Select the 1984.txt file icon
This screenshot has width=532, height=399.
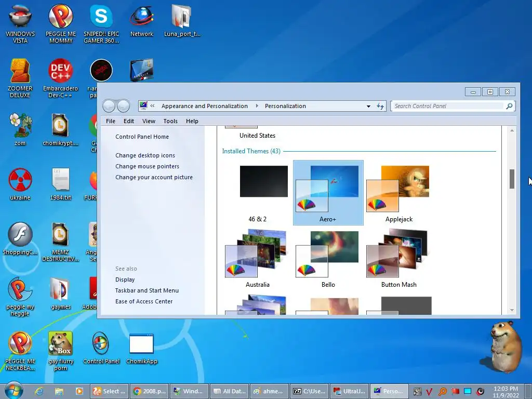60,184
